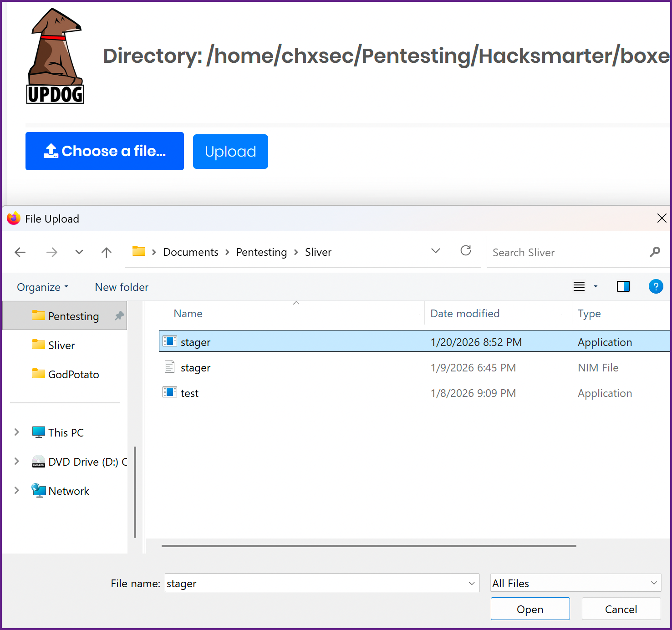Expand chevron after Documents breadcrumb
The height and width of the screenshot is (630, 672).
click(227, 252)
